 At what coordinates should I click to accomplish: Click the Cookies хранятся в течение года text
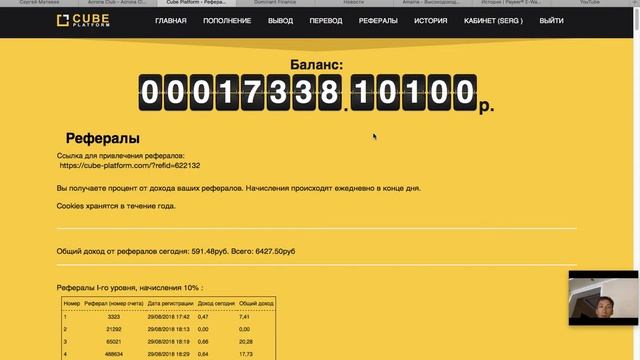click(x=116, y=206)
